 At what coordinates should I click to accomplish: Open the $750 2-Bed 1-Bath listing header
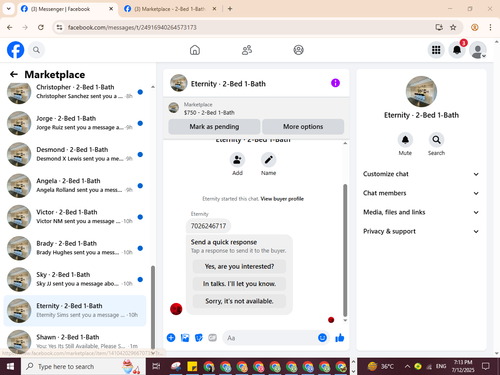tap(256, 109)
